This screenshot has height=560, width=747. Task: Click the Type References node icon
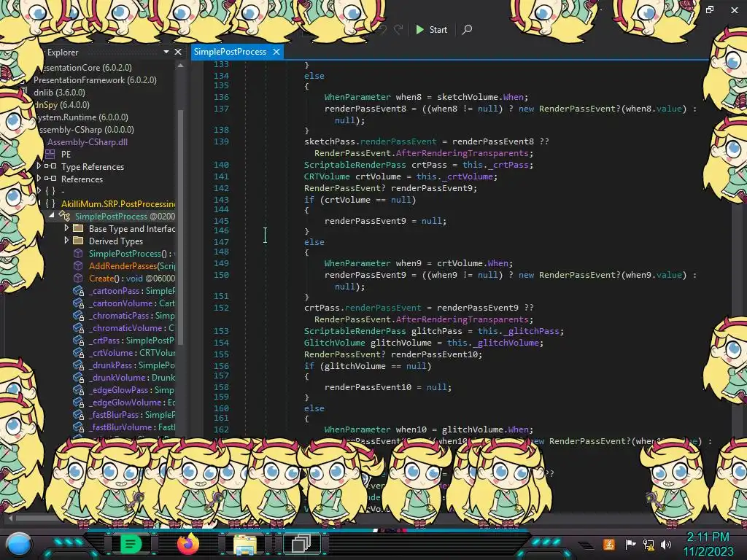50,166
